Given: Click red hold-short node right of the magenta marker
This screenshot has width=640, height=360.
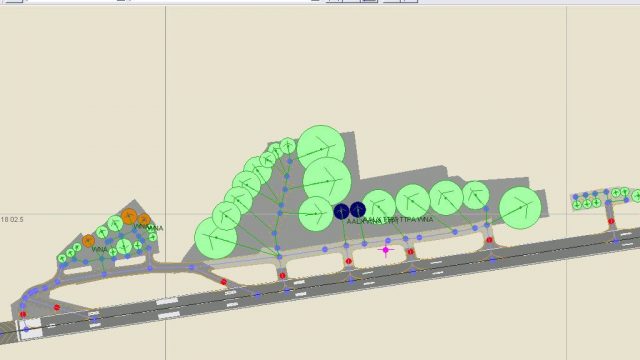Looking at the screenshot, I should (x=411, y=252).
